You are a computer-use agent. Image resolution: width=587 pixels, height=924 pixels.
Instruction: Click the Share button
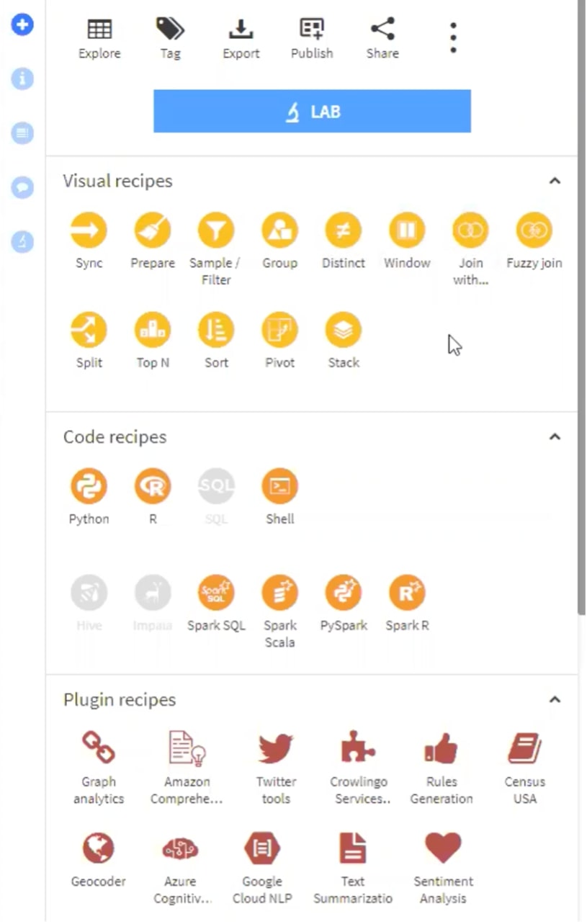point(382,39)
